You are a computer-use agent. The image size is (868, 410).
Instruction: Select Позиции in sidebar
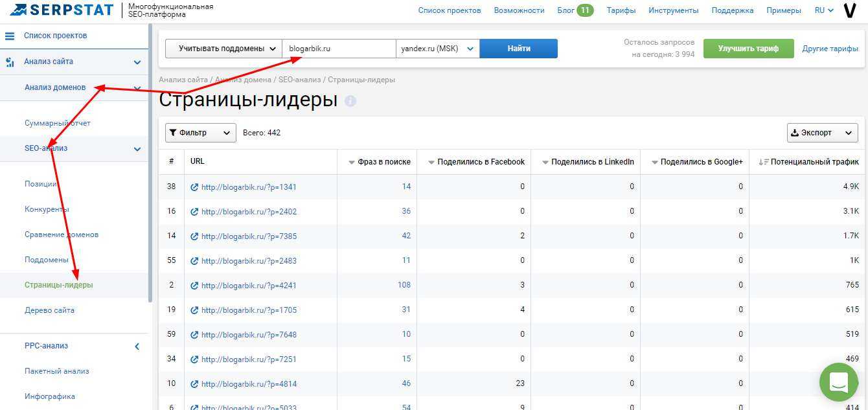tap(40, 184)
